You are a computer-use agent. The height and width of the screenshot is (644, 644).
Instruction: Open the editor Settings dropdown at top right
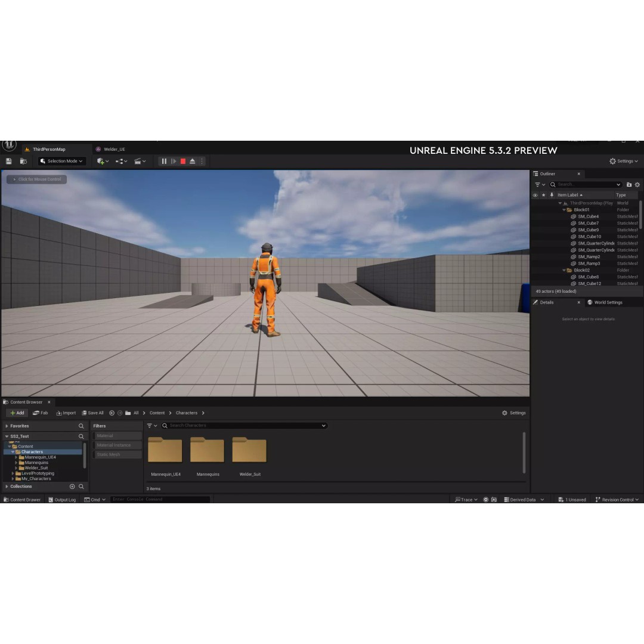click(x=624, y=162)
